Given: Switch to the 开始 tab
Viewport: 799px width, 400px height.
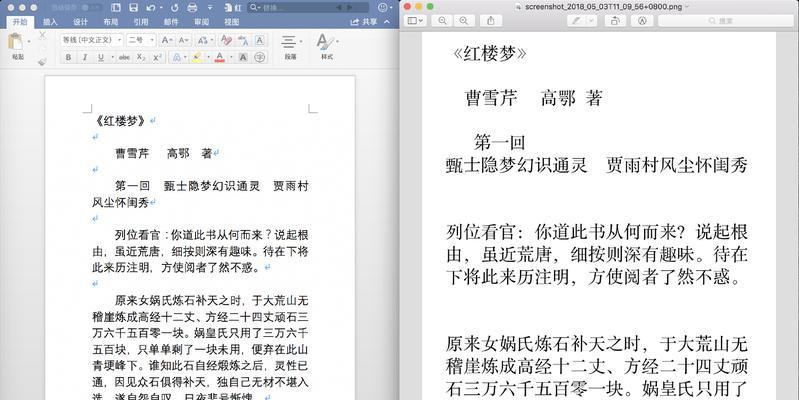Looking at the screenshot, I should pos(20,22).
